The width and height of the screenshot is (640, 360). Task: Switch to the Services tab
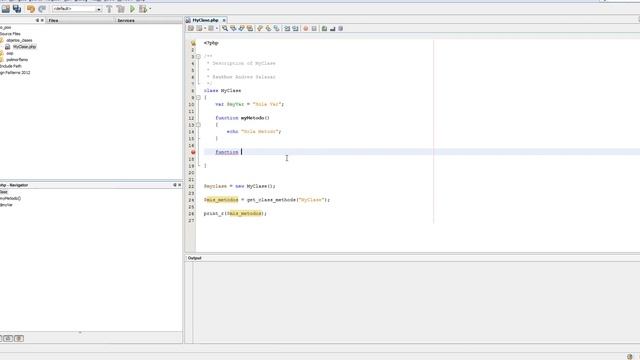coord(126,20)
